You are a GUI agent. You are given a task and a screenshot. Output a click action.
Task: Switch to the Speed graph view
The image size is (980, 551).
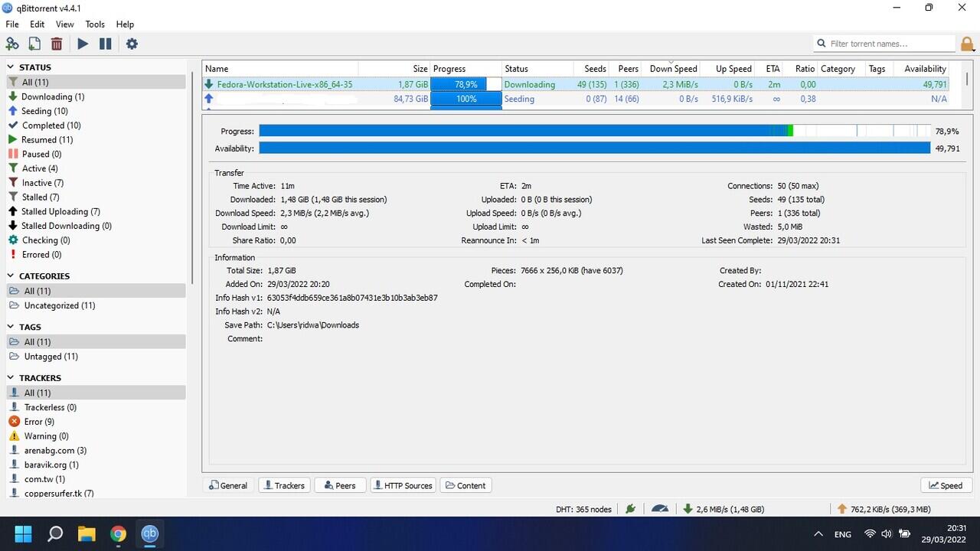(x=946, y=484)
